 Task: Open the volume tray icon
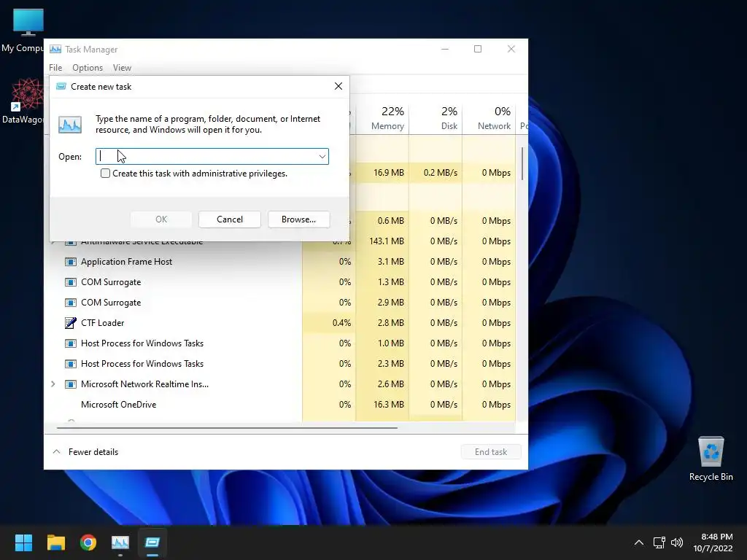tap(677, 542)
